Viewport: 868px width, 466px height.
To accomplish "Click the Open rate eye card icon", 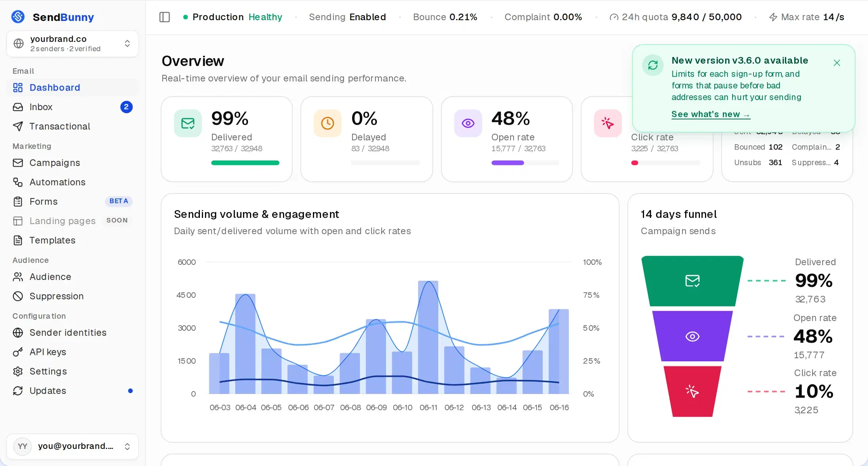I will (x=468, y=123).
